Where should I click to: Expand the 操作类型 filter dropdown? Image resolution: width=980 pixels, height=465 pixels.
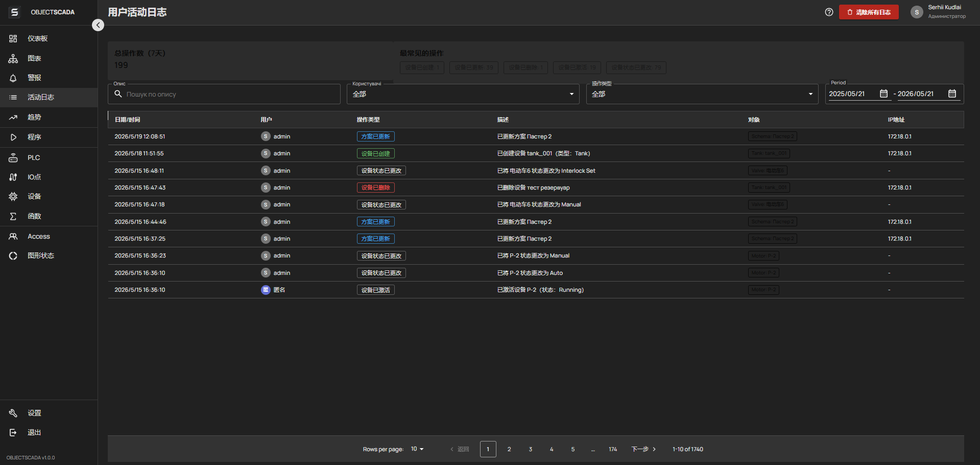pyautogui.click(x=702, y=94)
